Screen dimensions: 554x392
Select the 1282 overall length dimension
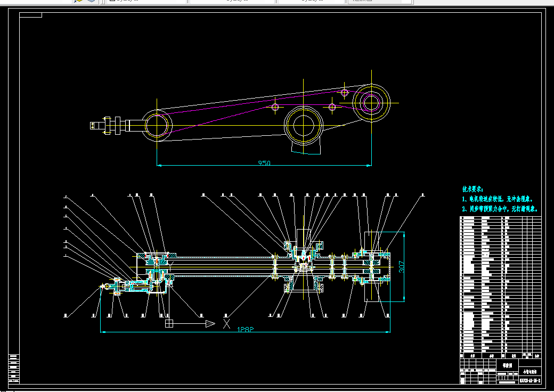coord(245,329)
